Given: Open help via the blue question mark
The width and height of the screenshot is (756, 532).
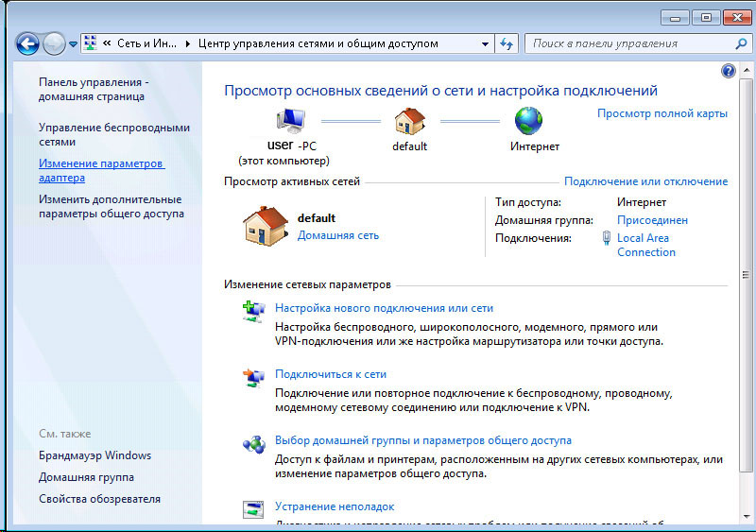Looking at the screenshot, I should point(728,72).
